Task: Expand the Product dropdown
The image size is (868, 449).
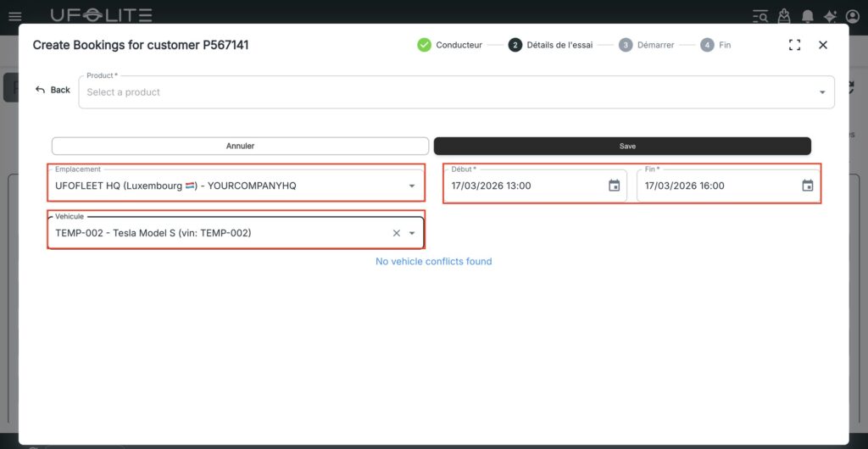Action: [821, 92]
